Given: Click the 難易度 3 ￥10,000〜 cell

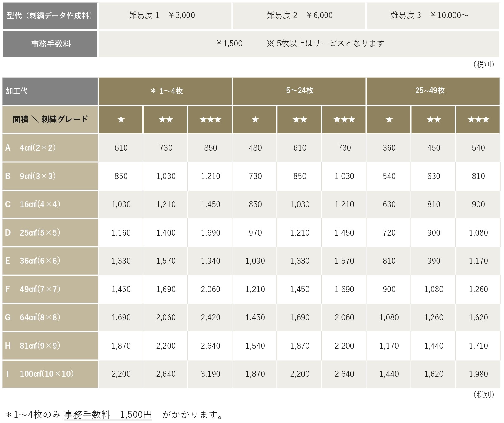Looking at the screenshot, I should pyautogui.click(x=433, y=16).
